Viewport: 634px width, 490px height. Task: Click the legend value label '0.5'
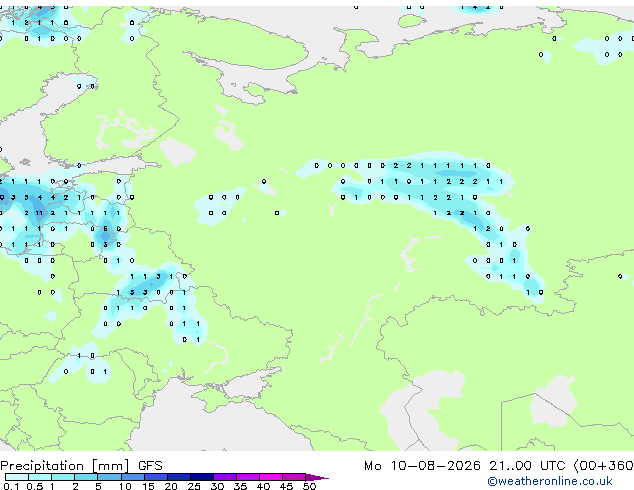point(35,486)
